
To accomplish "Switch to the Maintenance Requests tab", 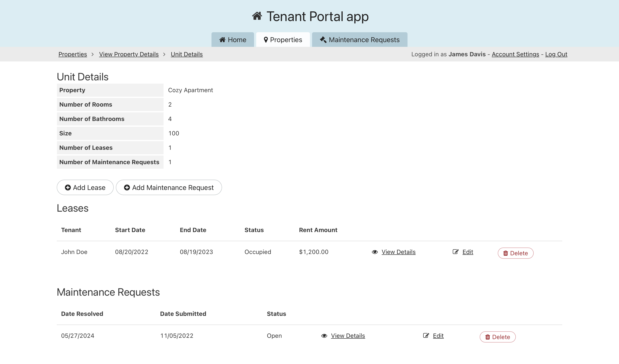I will click(360, 40).
